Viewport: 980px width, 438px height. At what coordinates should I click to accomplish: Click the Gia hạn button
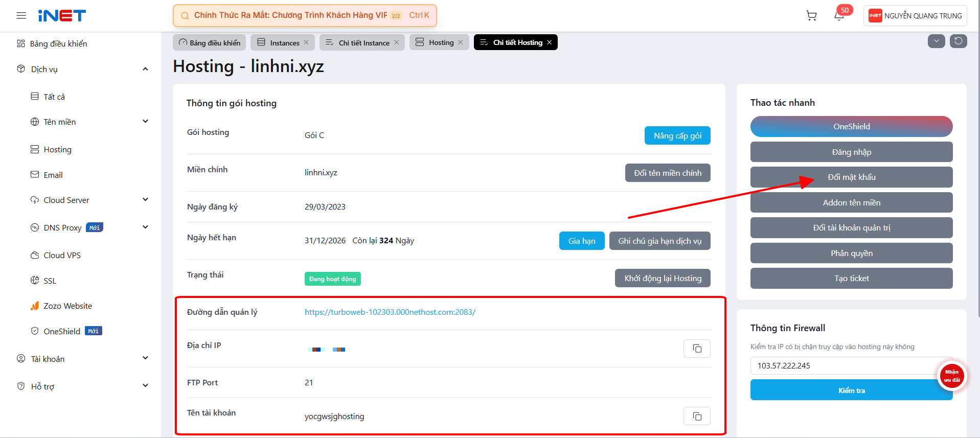point(582,241)
